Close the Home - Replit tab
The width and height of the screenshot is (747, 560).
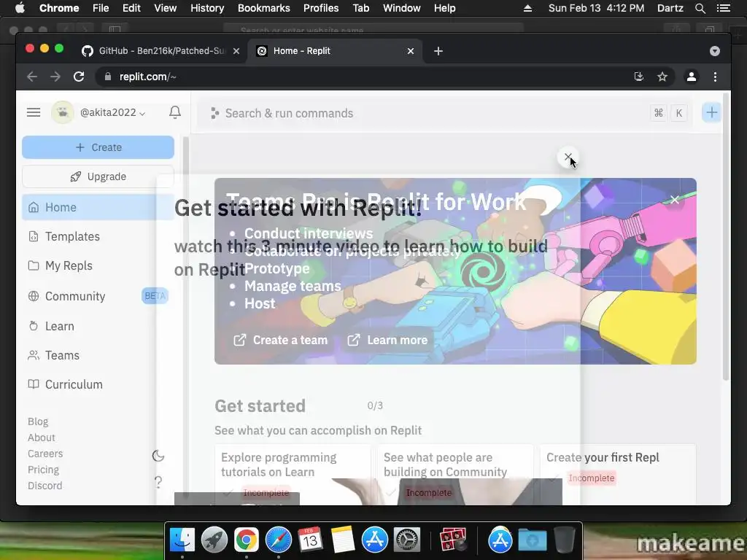tap(411, 51)
